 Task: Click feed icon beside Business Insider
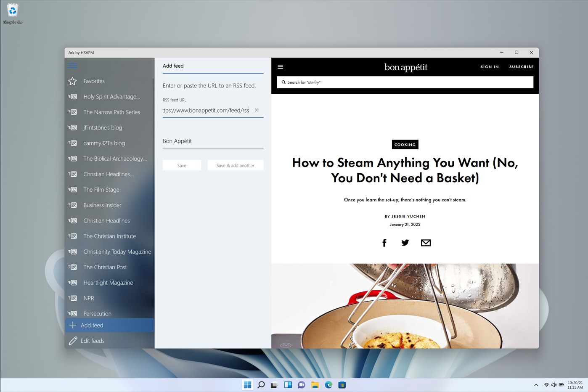pos(72,205)
